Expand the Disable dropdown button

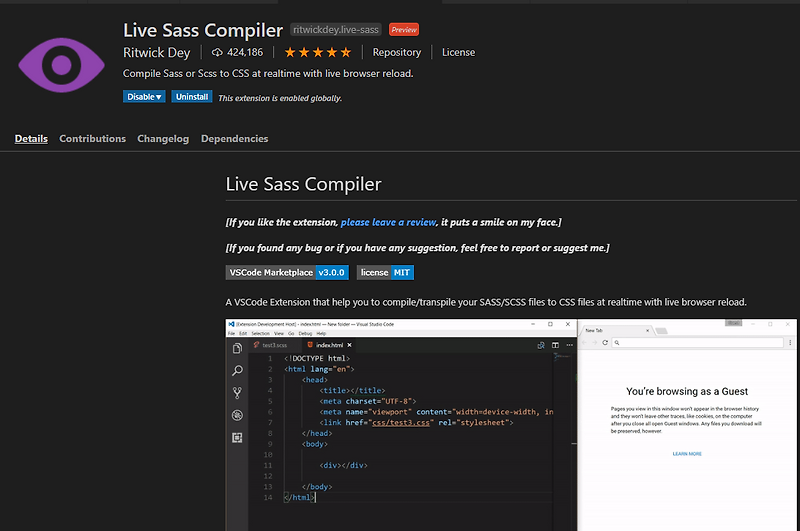point(144,96)
